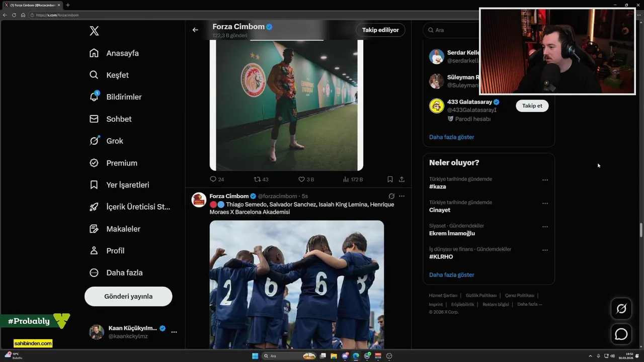
Task: Show more suggestions above Neler oluyor
Action: click(451, 137)
